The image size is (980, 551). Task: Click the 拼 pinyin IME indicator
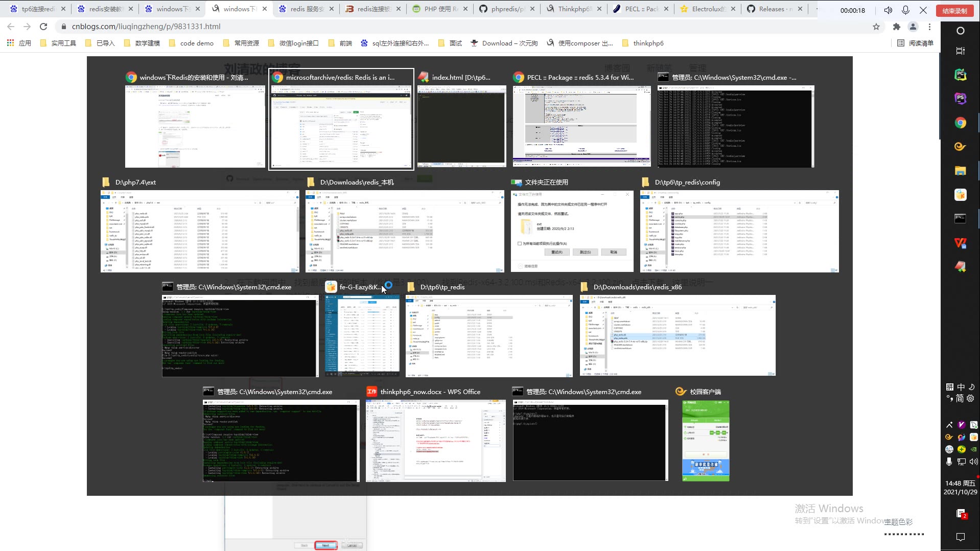coord(949,387)
